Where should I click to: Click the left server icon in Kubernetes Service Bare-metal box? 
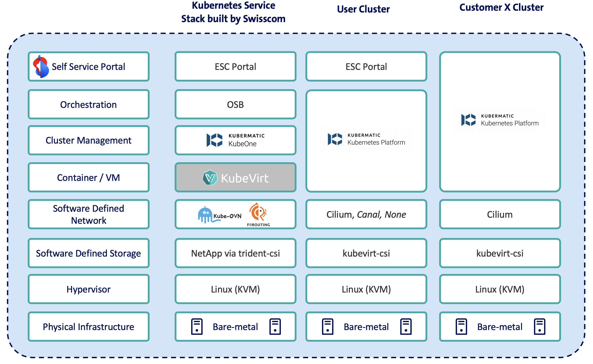[x=197, y=327]
